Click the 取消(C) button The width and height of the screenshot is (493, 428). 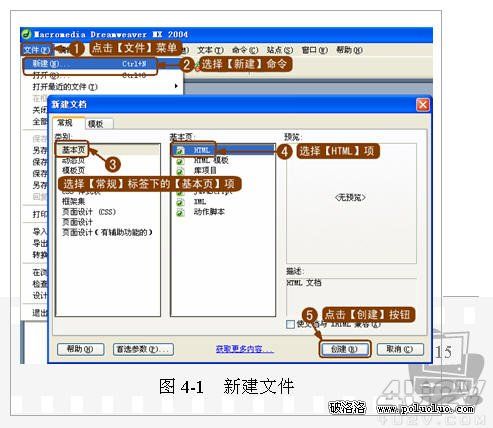400,349
